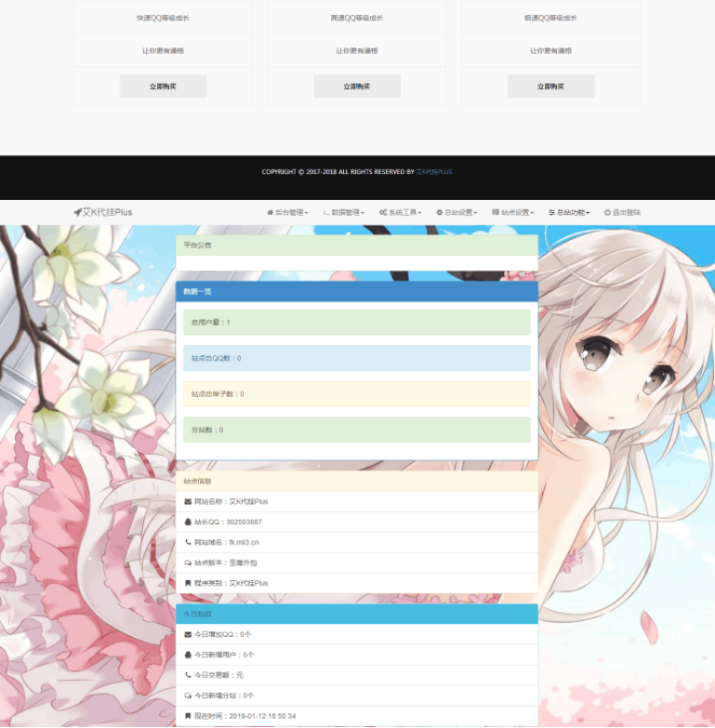Click the QQ penguin icon beside 今日新增用户
The width and height of the screenshot is (715, 728).
[x=188, y=655]
